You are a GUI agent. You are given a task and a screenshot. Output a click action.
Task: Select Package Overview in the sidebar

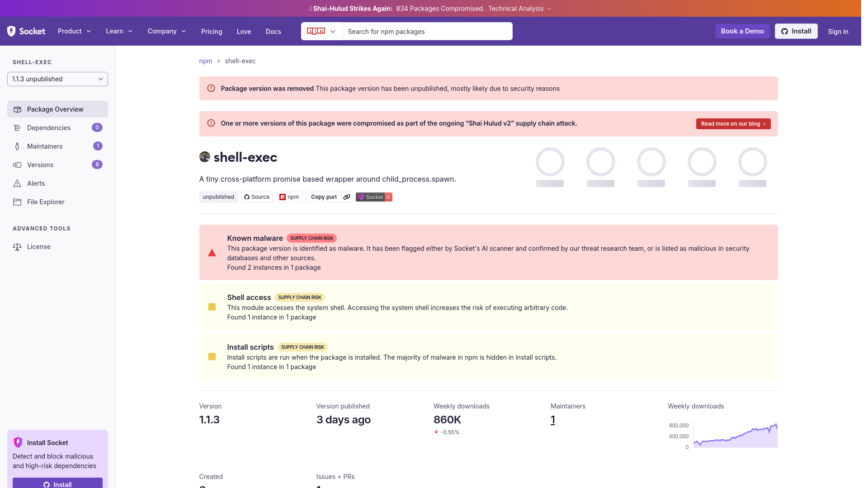(x=55, y=109)
